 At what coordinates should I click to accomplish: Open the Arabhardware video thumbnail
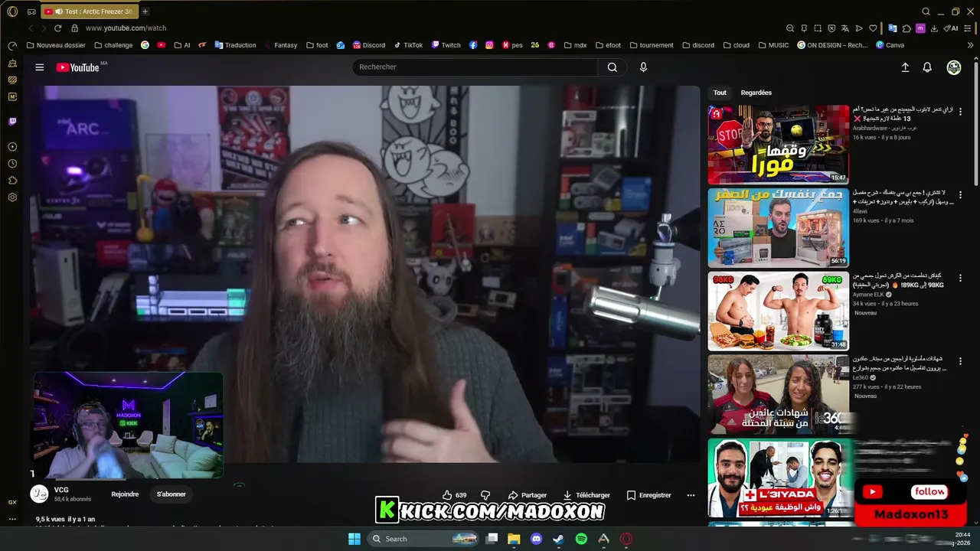(778, 145)
